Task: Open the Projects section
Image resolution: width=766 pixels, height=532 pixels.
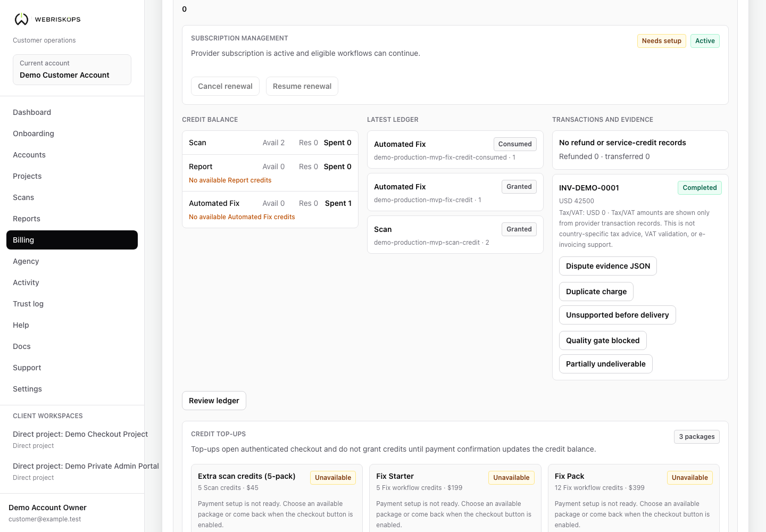Action: pos(72,176)
